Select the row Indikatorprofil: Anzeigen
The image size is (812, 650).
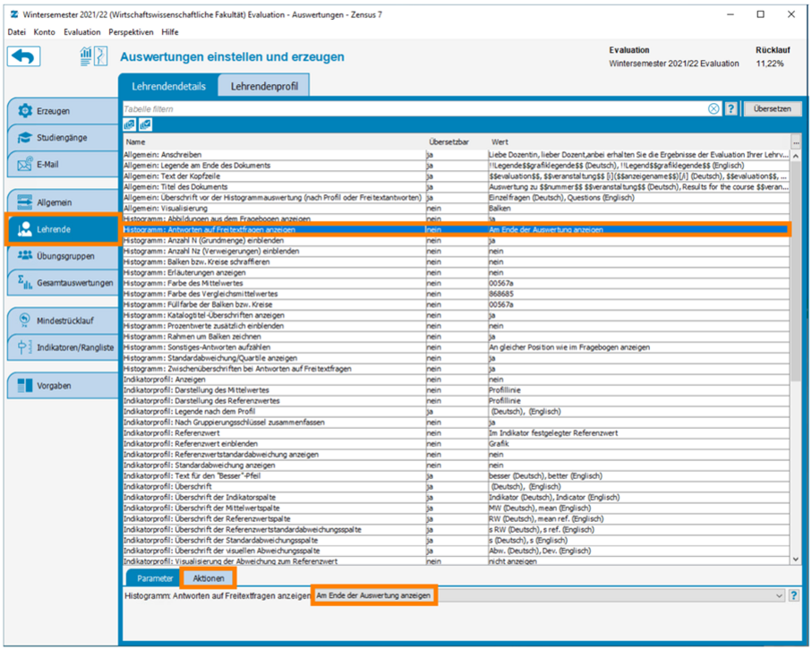[x=457, y=380]
